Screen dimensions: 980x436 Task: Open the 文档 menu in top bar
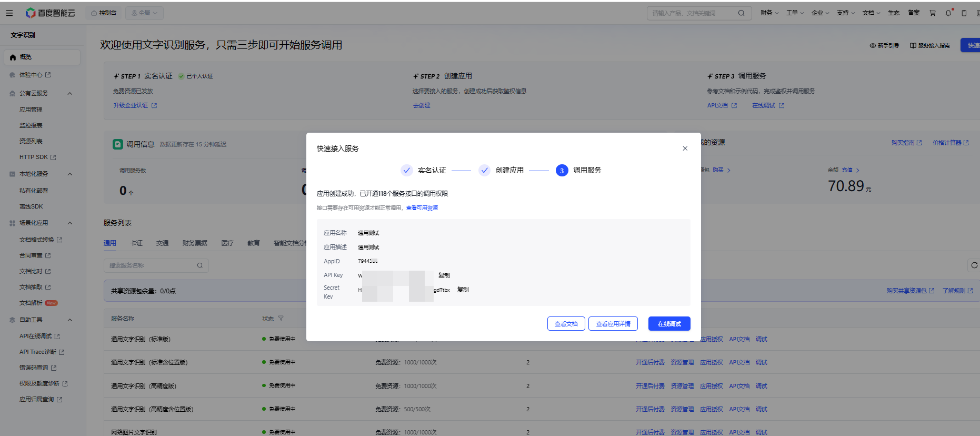pos(871,13)
